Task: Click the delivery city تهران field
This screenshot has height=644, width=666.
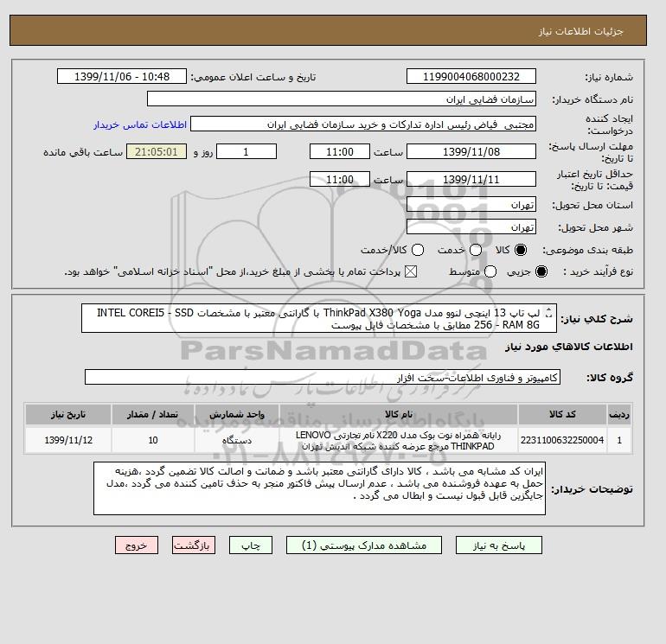Action: (x=471, y=227)
